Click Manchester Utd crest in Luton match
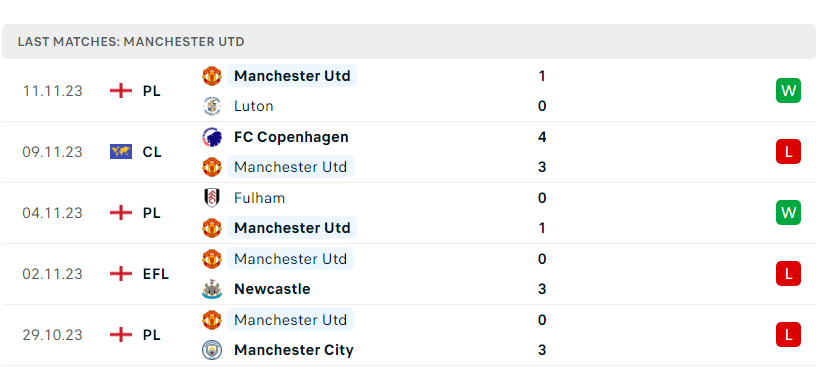The height and width of the screenshot is (367, 816). pos(212,76)
